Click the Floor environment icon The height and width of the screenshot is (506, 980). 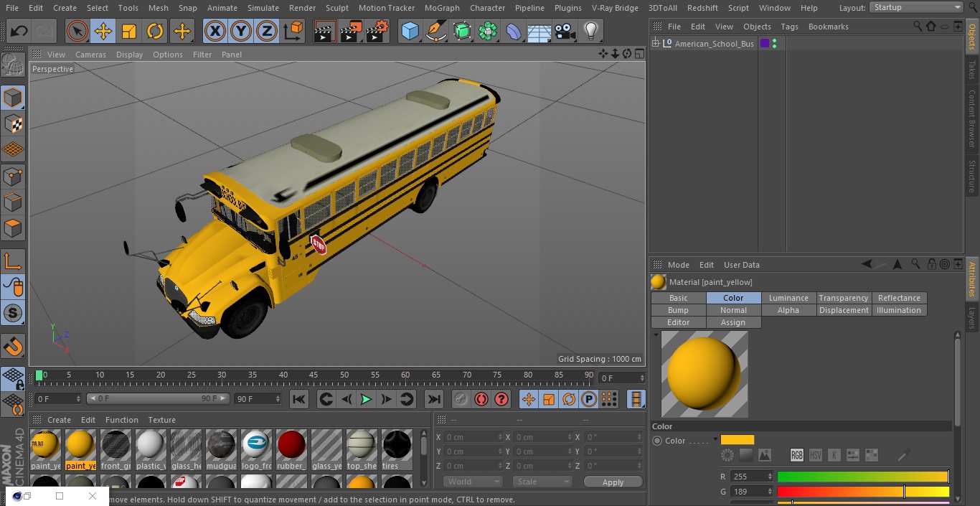[539, 31]
